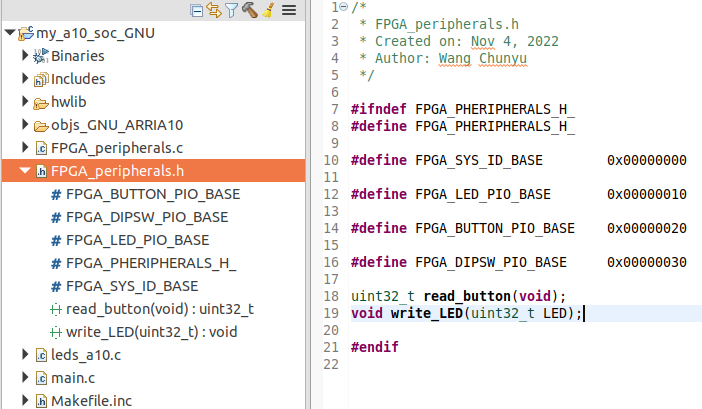The width and height of the screenshot is (702, 409).
Task: Click macro icon beside FPGA_PHERIPHERALS_H_
Action: point(56,264)
